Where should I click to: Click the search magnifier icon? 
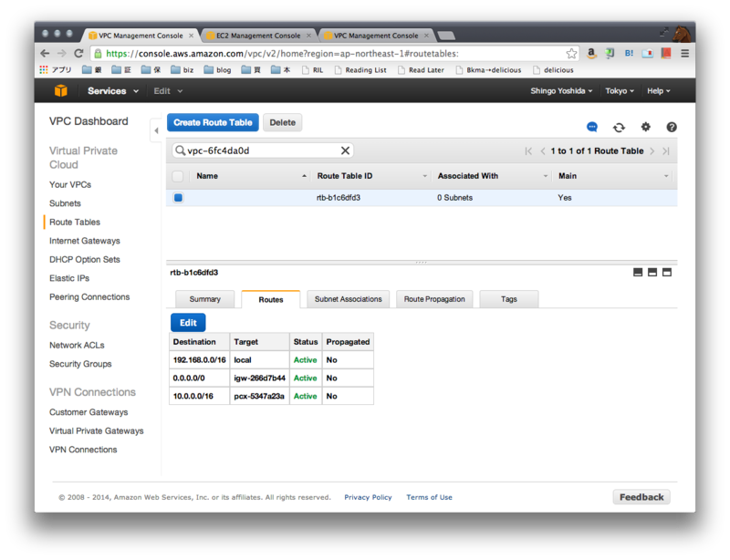[x=180, y=150]
